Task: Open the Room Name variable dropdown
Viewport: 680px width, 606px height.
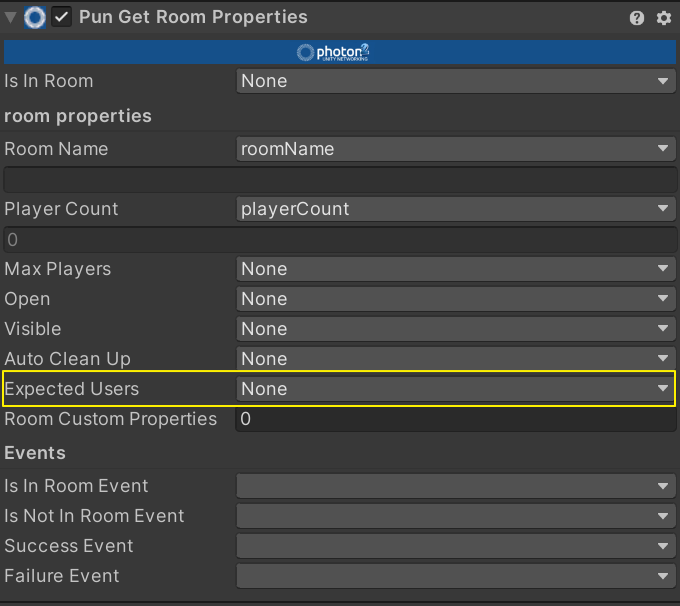Action: [x=455, y=149]
